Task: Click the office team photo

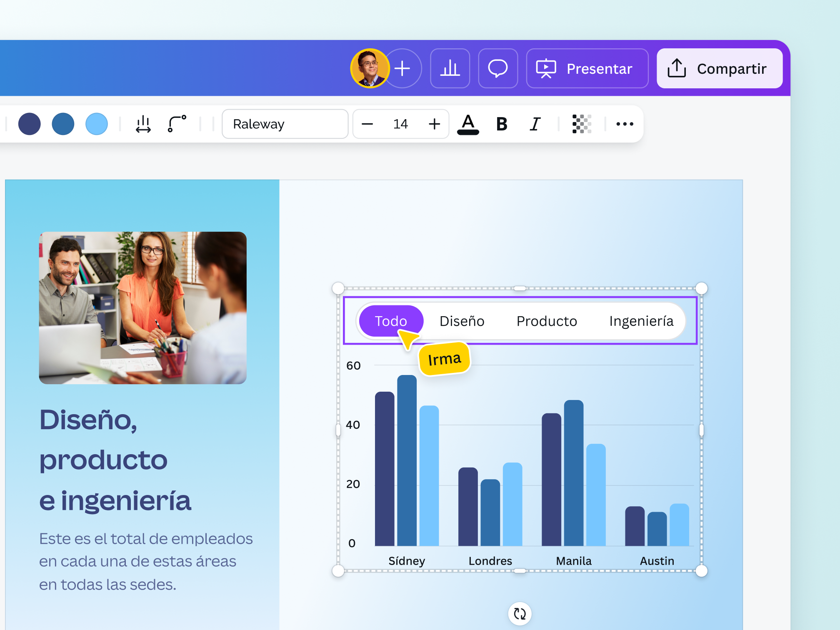Action: pyautogui.click(x=142, y=307)
